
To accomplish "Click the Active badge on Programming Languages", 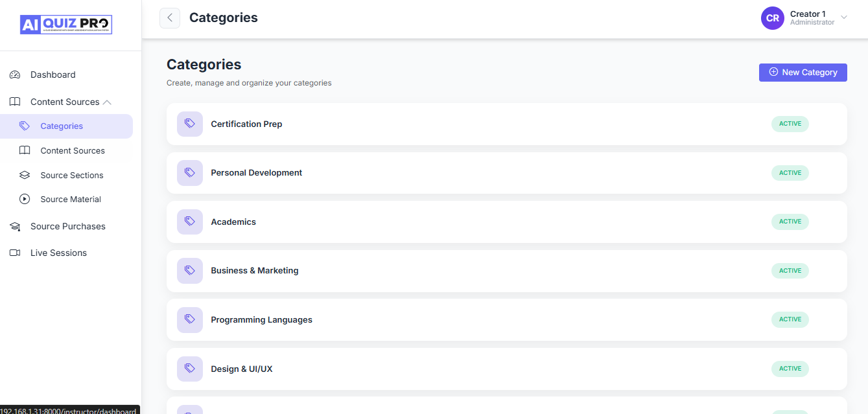I will [x=790, y=319].
